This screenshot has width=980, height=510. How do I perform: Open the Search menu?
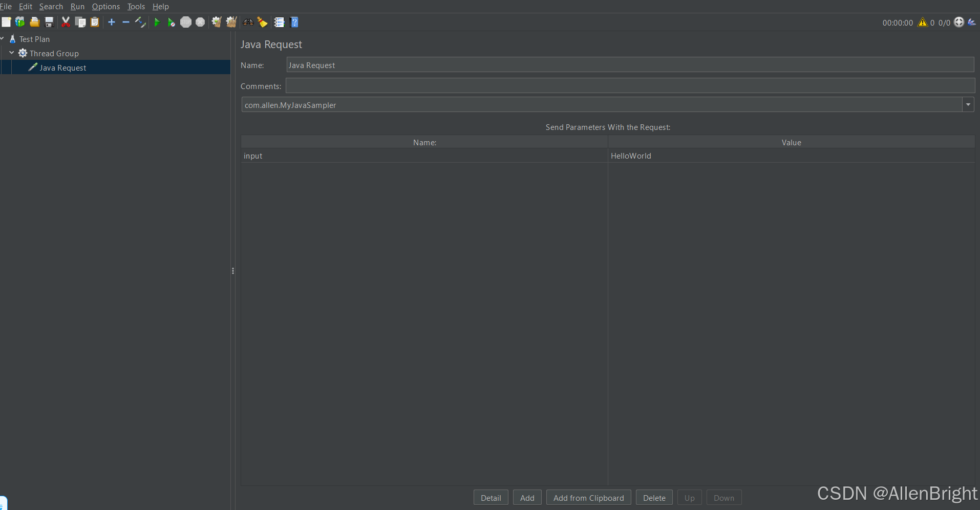[51, 7]
